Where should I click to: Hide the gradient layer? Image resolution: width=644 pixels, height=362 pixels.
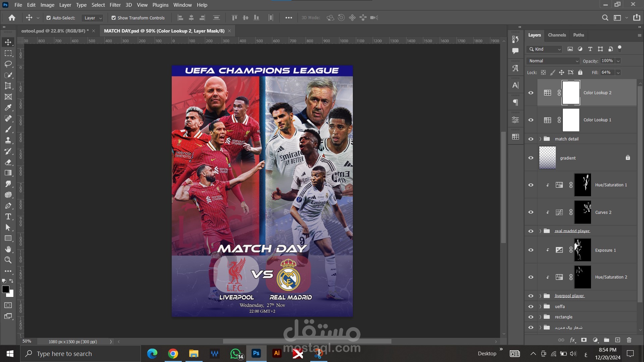pos(531,158)
